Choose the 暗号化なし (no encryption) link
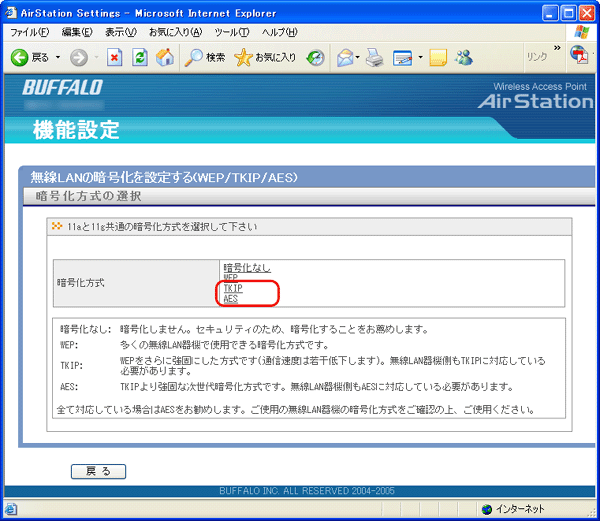600x521 pixels. coord(246,268)
